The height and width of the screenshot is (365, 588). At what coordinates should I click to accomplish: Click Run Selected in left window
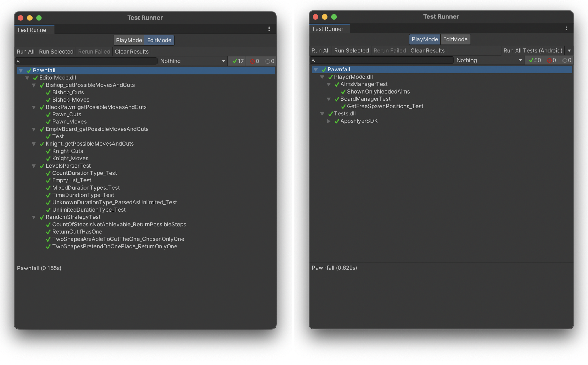tap(56, 52)
